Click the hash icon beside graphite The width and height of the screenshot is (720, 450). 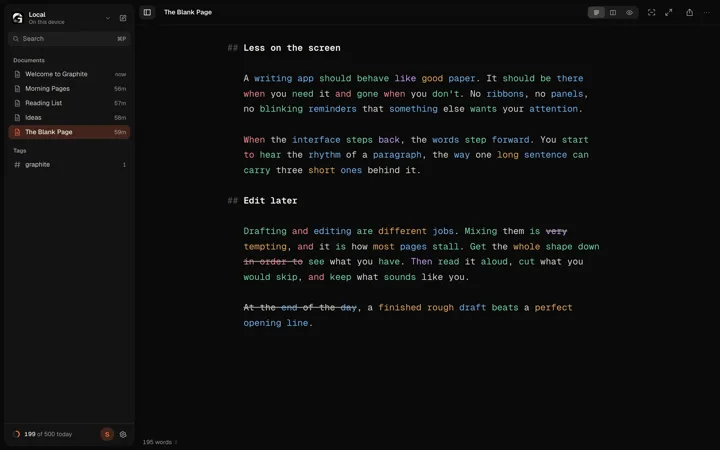17,164
